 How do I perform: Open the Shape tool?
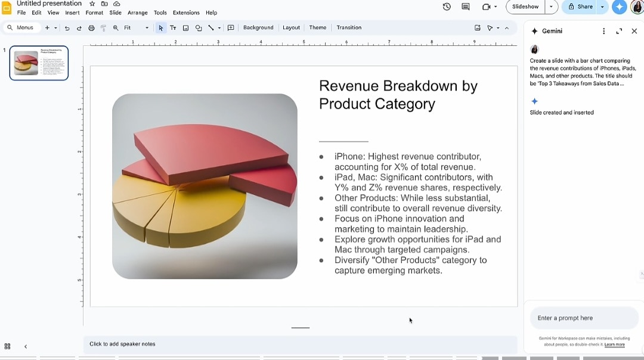199,28
